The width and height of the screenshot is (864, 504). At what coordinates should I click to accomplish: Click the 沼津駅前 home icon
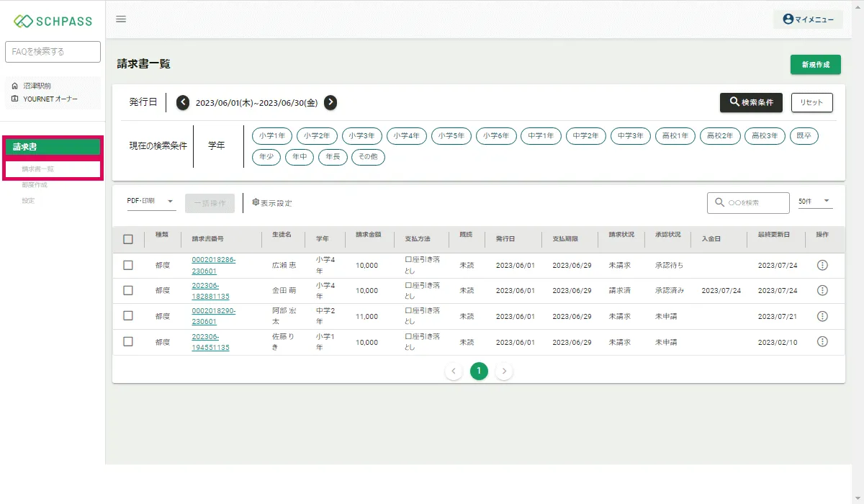(x=15, y=86)
